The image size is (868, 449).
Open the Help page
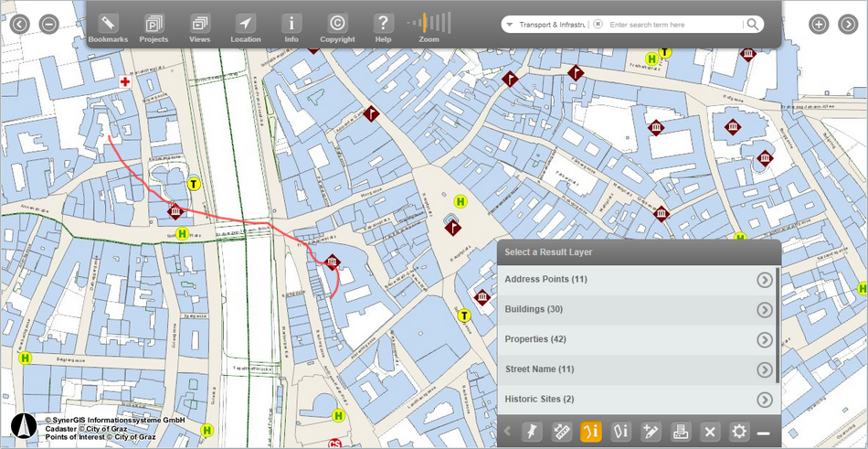coord(383,28)
